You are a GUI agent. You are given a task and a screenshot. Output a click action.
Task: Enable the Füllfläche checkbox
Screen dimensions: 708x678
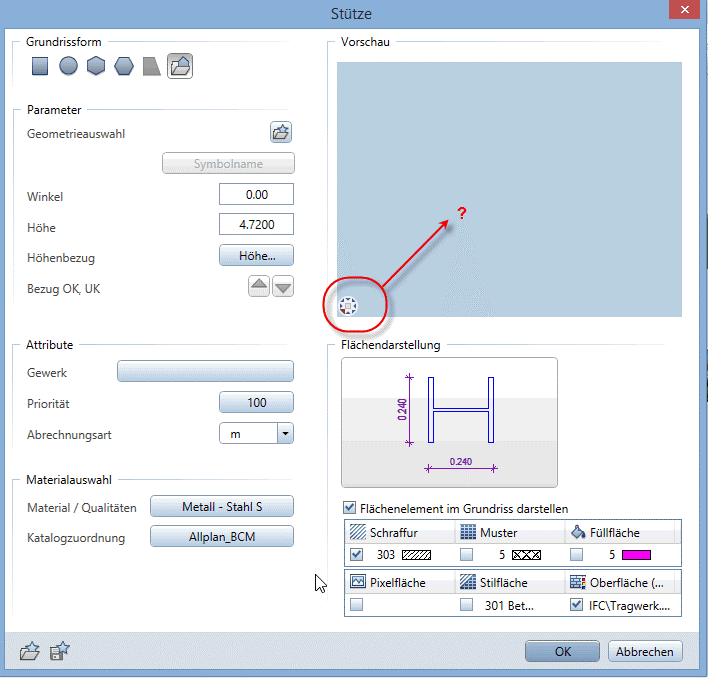pos(576,554)
